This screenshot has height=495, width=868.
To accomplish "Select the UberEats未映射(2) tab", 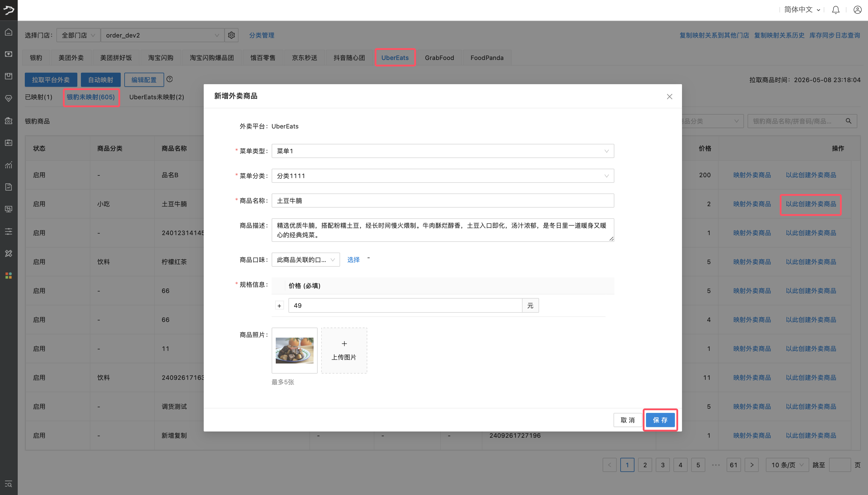I will [157, 97].
